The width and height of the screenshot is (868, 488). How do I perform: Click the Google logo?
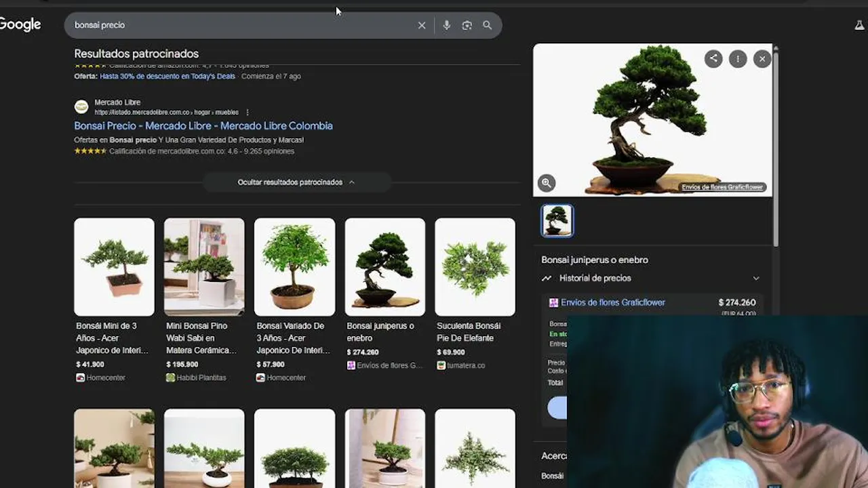(x=20, y=25)
